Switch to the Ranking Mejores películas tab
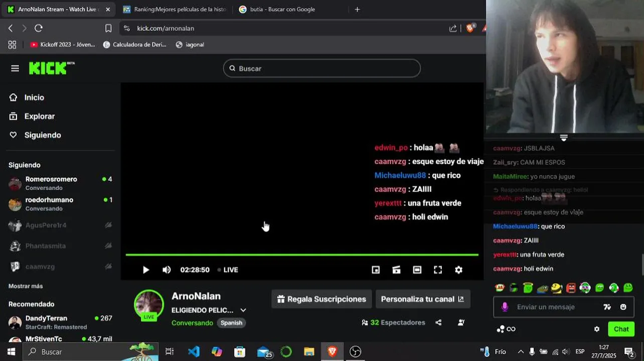The height and width of the screenshot is (361, 644). tap(175, 9)
